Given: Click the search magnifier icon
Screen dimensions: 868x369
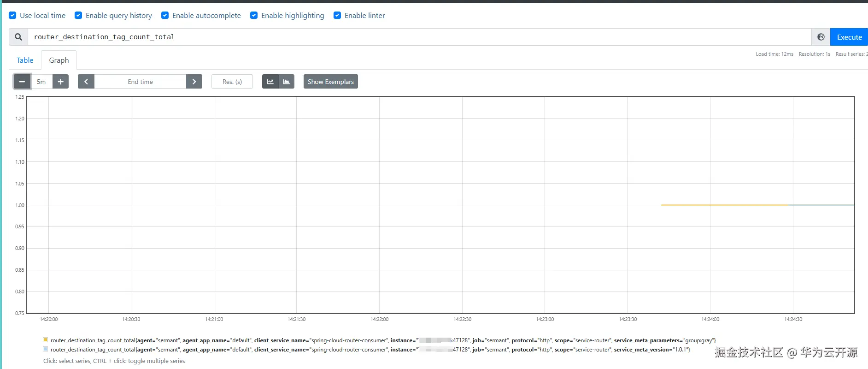Looking at the screenshot, I should tap(18, 37).
